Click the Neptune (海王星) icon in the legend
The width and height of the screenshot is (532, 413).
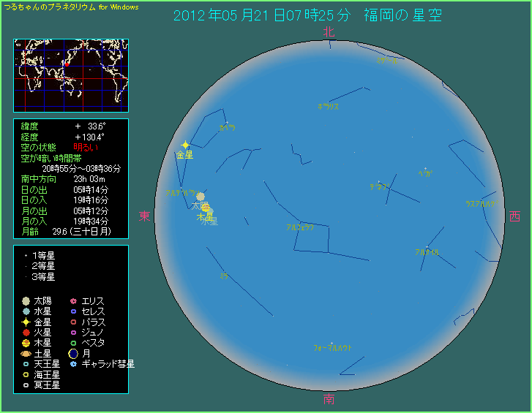[26, 374]
